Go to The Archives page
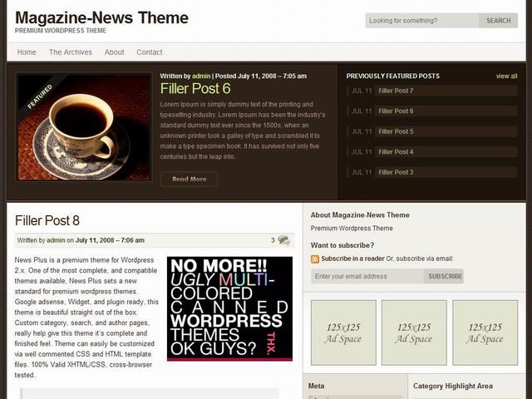The height and width of the screenshot is (399, 532). click(x=71, y=52)
